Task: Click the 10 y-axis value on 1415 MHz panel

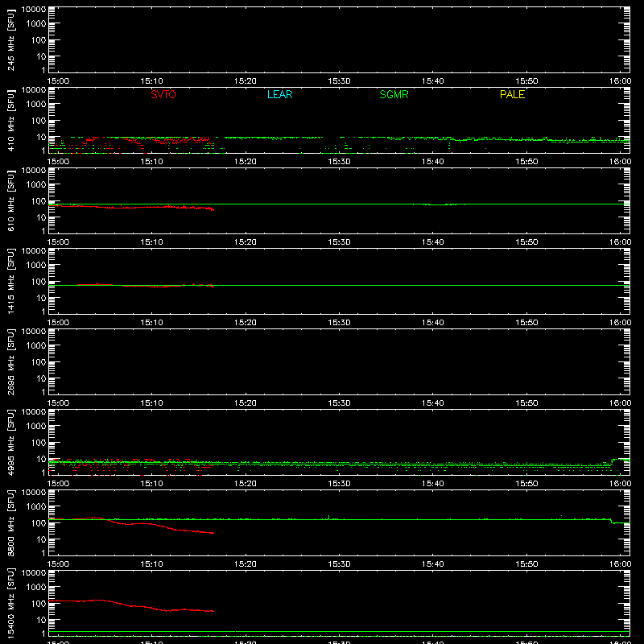Action: [x=41, y=298]
